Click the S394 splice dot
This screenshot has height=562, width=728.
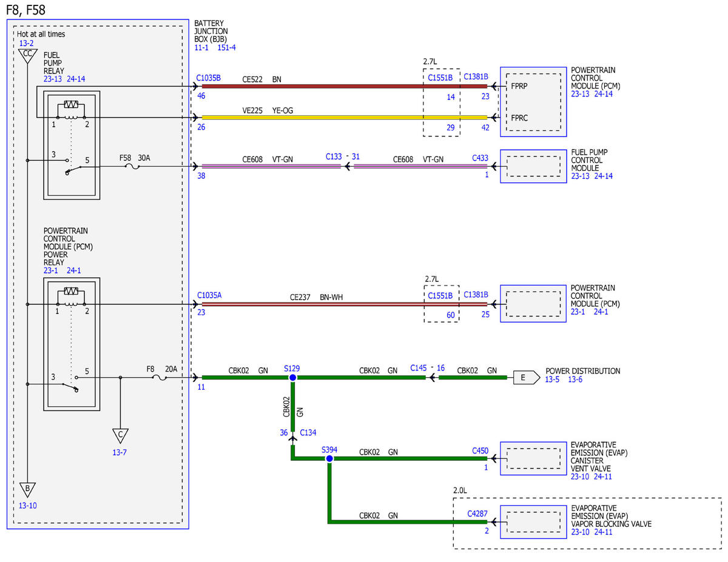[329, 459]
